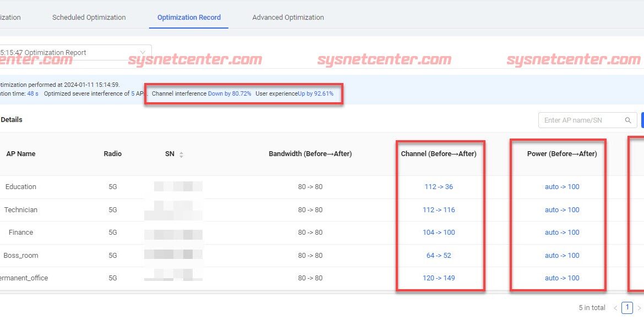The image size is (644, 326).
Task: Select page 1 in pagination
Action: [x=627, y=308]
